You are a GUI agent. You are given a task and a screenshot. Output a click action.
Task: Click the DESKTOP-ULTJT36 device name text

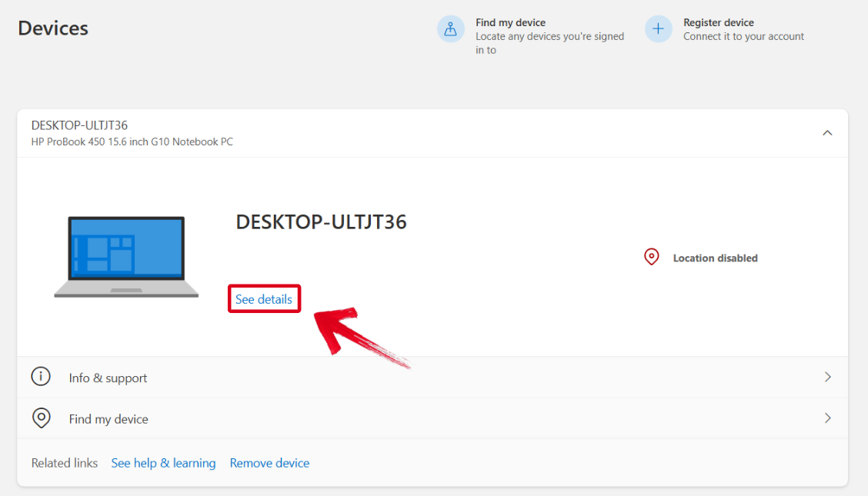(x=321, y=221)
